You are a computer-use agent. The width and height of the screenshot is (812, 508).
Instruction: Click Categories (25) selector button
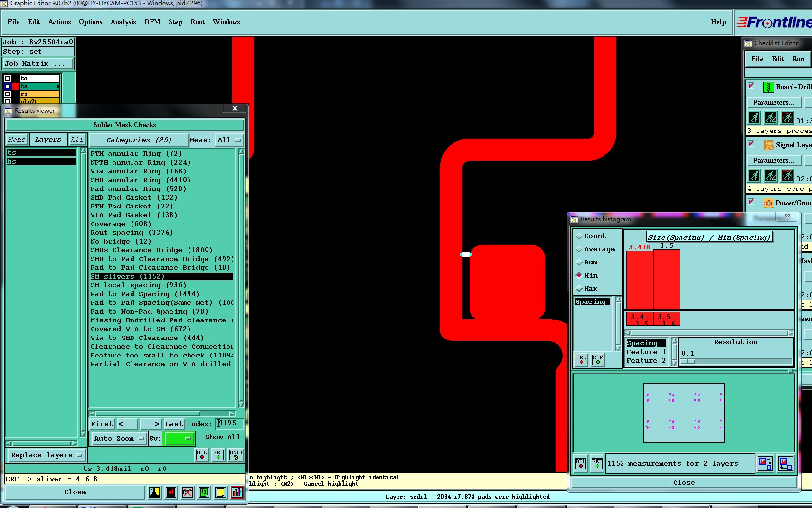[x=139, y=140]
